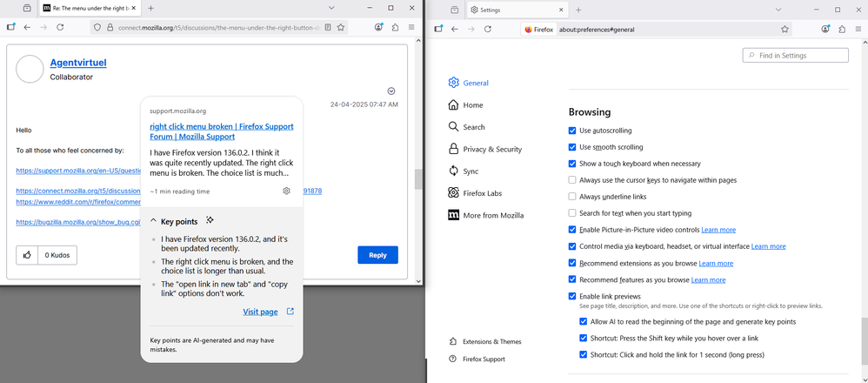
Task: Collapse the Key points section
Action: point(154,221)
